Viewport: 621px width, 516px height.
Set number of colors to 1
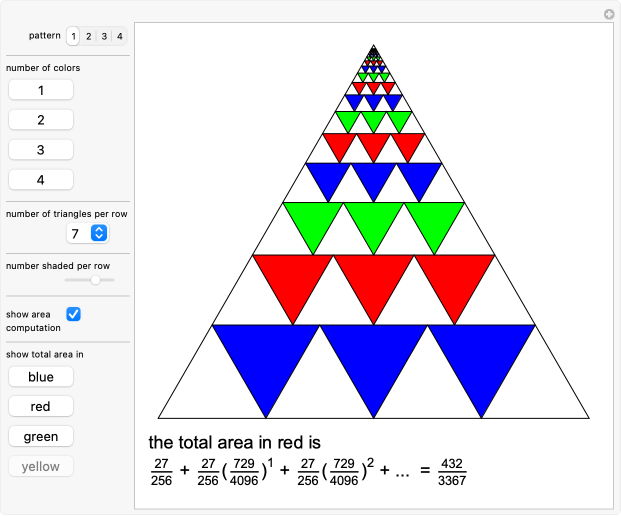coord(41,90)
